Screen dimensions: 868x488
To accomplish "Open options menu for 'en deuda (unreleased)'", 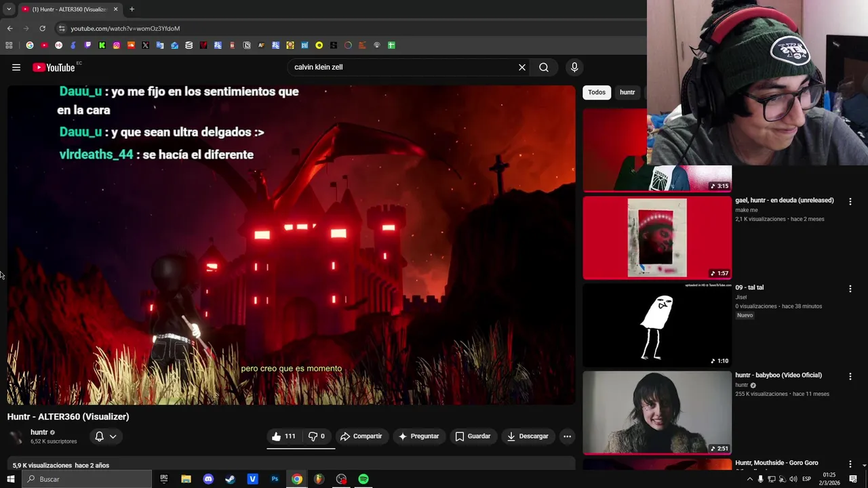I will (x=850, y=201).
